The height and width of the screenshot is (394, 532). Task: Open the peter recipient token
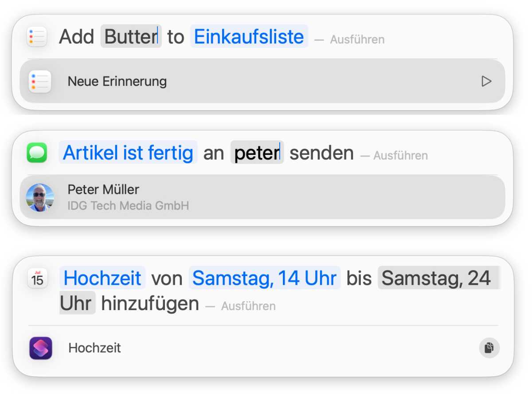pos(257,153)
